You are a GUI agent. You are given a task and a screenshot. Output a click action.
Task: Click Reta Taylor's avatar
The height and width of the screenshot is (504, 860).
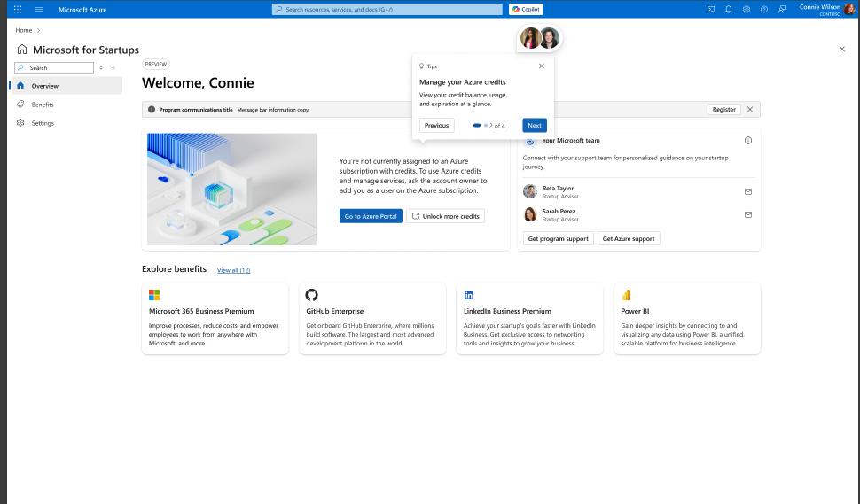[x=530, y=191]
